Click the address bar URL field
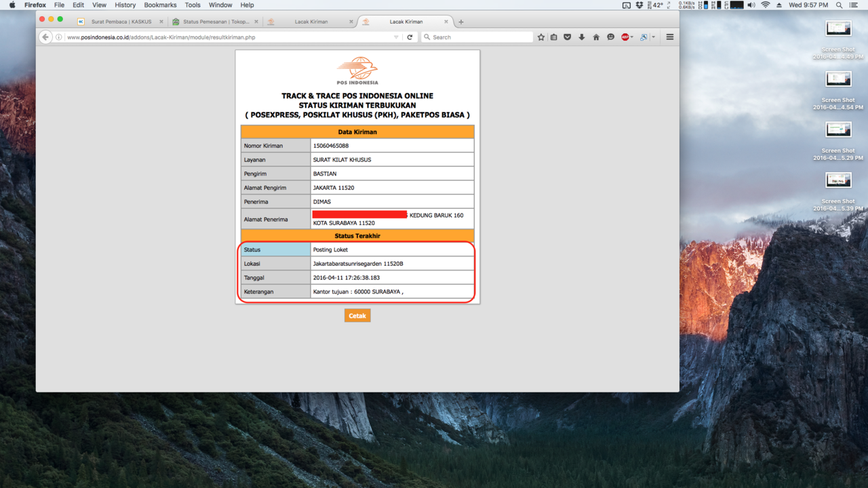The image size is (868, 488). pyautogui.click(x=228, y=37)
